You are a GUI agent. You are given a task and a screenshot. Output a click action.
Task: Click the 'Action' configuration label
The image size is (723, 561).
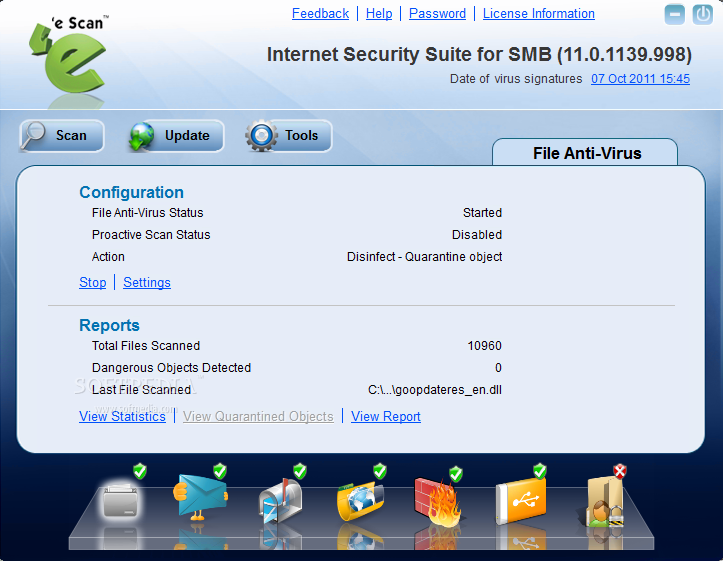tap(108, 257)
